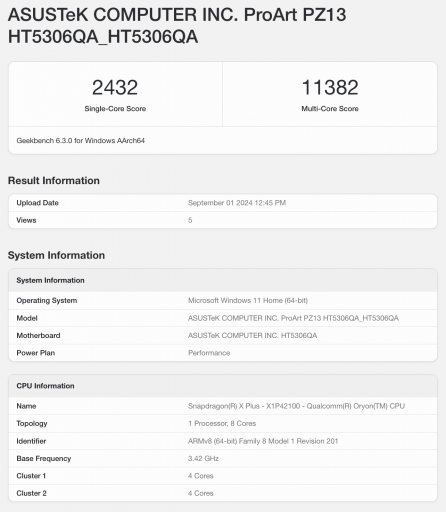Select the Snapdragon X Plus CPU name

point(296,406)
